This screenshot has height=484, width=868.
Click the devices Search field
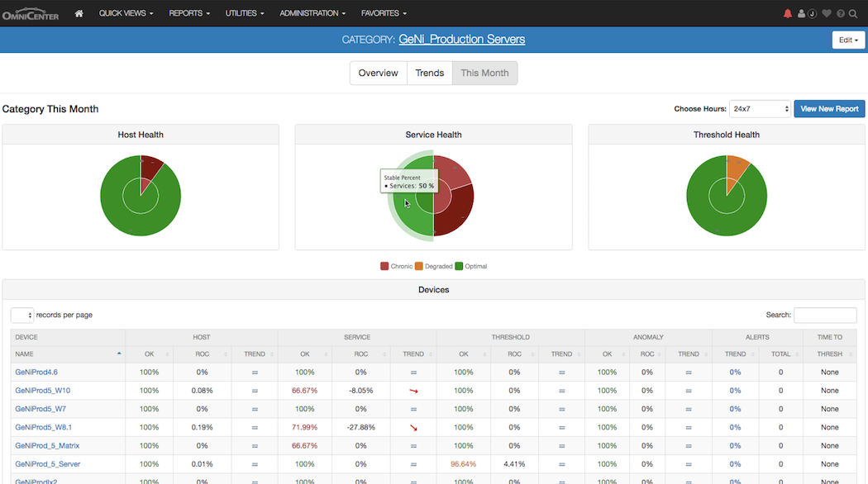[x=825, y=315]
